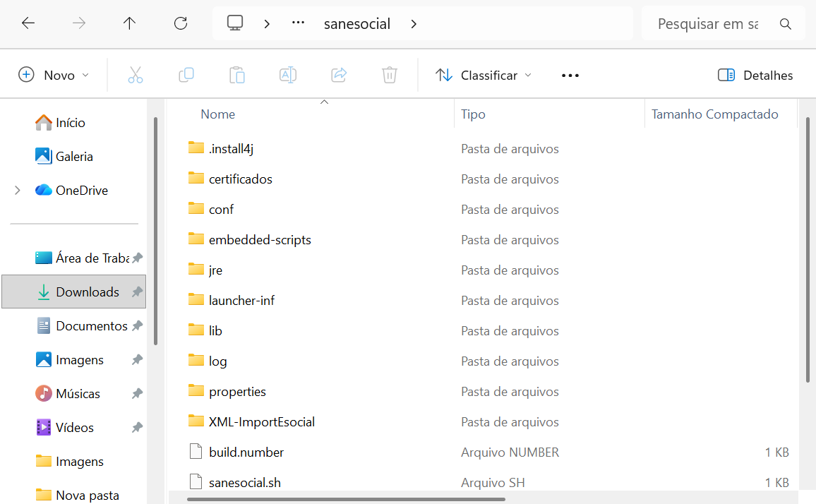The width and height of the screenshot is (816, 504).
Task: Open the Classificar sort dropdown
Action: (x=484, y=75)
